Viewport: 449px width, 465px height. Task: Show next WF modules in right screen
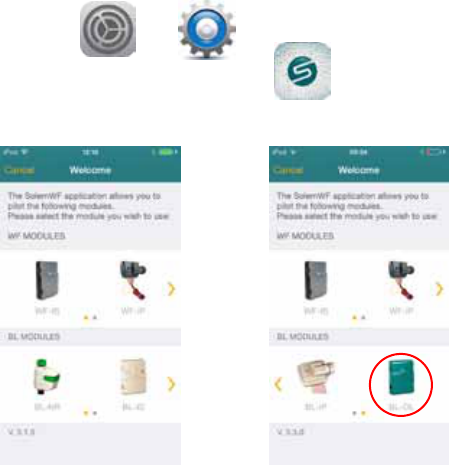tap(440, 289)
